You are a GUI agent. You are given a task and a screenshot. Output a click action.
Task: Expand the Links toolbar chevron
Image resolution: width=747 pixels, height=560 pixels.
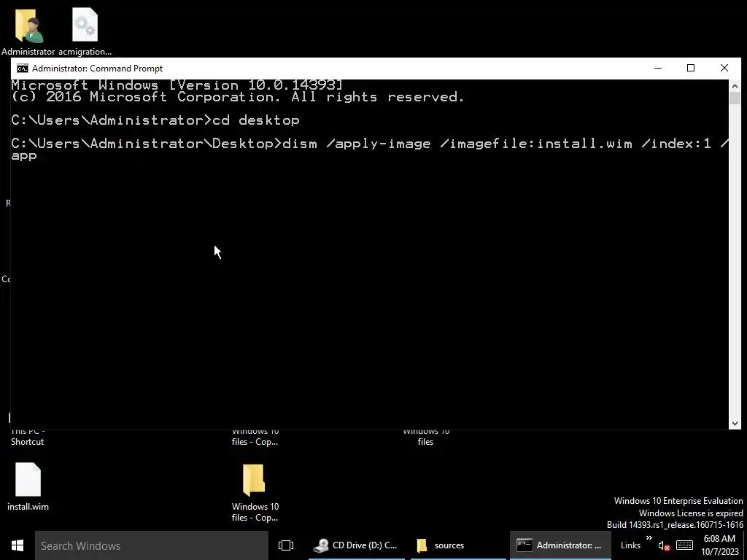pos(649,538)
